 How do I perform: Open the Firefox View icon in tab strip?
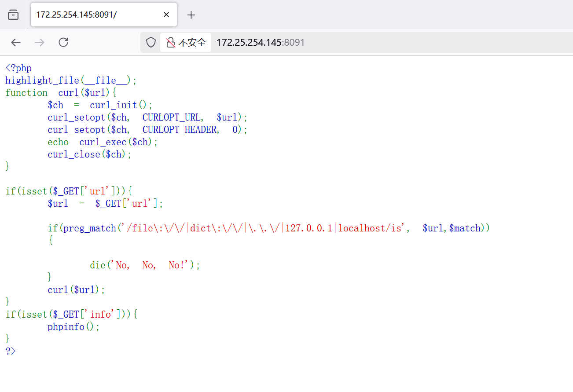[13, 15]
